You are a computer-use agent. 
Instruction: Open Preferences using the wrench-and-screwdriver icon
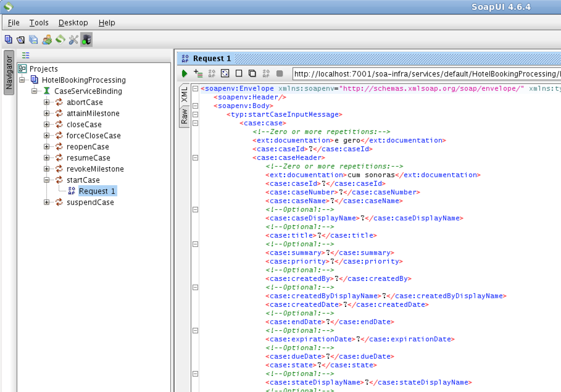pyautogui.click(x=74, y=40)
